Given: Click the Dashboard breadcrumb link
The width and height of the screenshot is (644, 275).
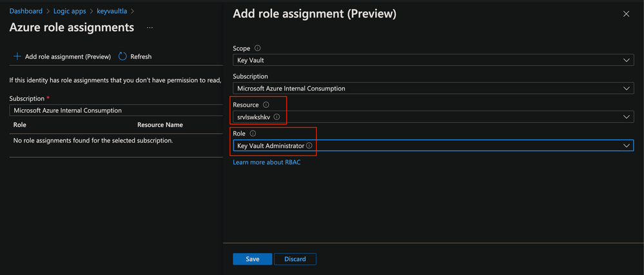Looking at the screenshot, I should [x=26, y=11].
